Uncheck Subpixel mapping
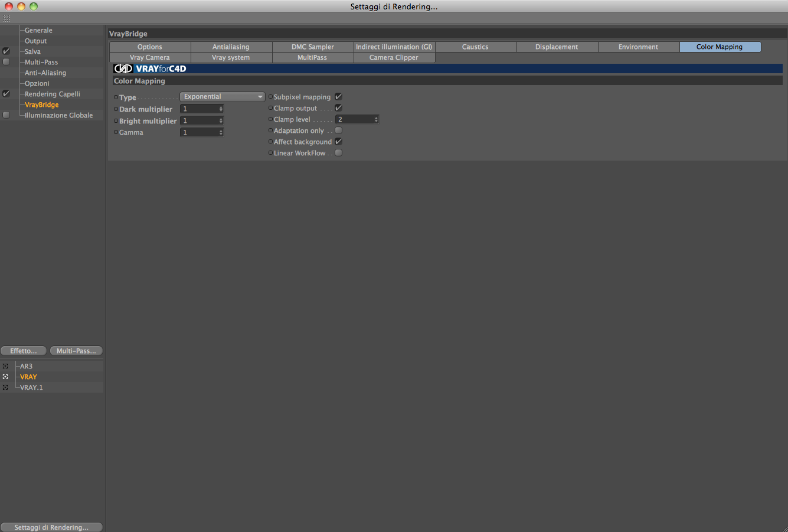The width and height of the screenshot is (788, 532). [339, 96]
